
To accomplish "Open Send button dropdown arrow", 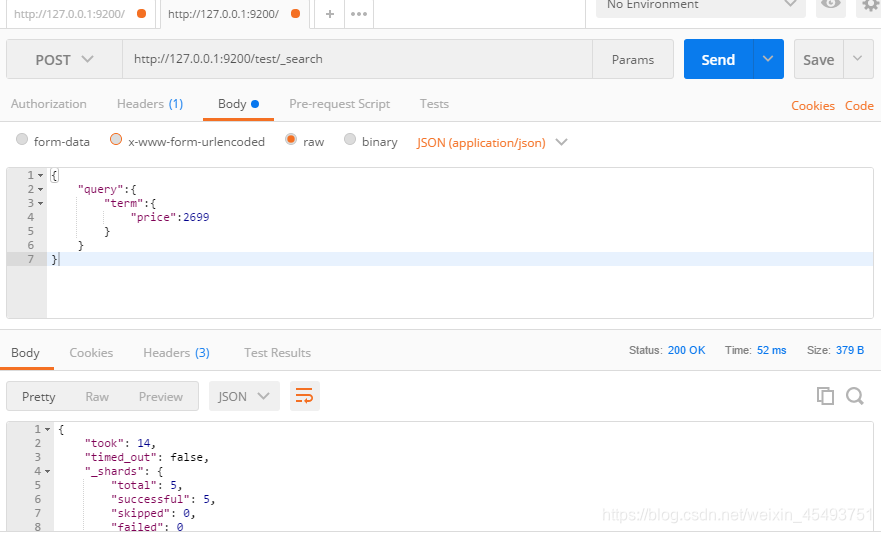I will point(768,59).
